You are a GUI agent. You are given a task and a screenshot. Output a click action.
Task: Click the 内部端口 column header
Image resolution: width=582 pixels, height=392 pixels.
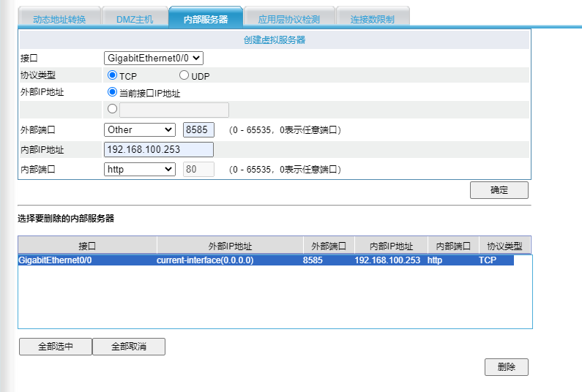(453, 246)
